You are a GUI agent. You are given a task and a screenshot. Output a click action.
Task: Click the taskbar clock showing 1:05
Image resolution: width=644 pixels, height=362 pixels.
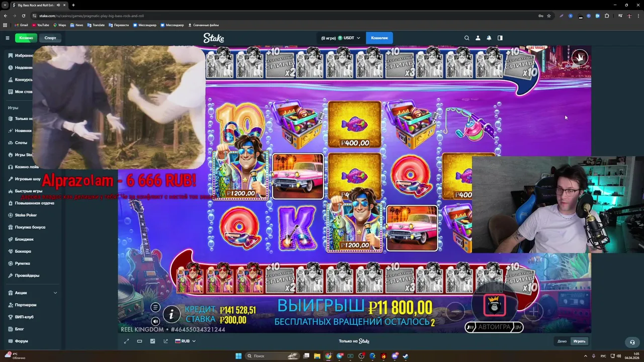coord(631,356)
